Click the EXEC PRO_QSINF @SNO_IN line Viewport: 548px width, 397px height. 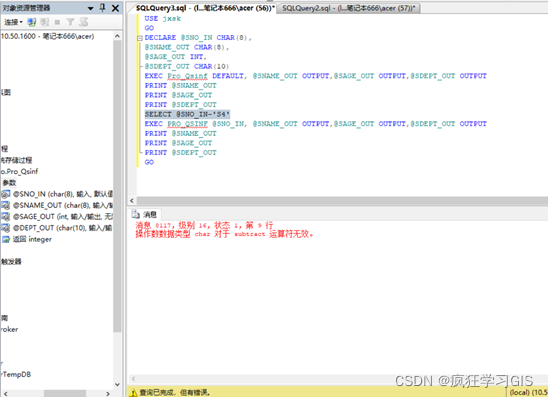coord(316,124)
